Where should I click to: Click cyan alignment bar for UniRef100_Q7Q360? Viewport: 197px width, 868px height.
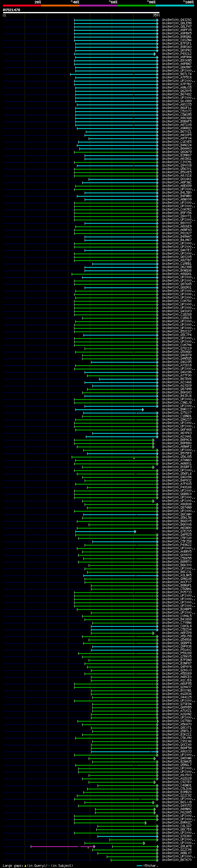click(x=128, y=836)
